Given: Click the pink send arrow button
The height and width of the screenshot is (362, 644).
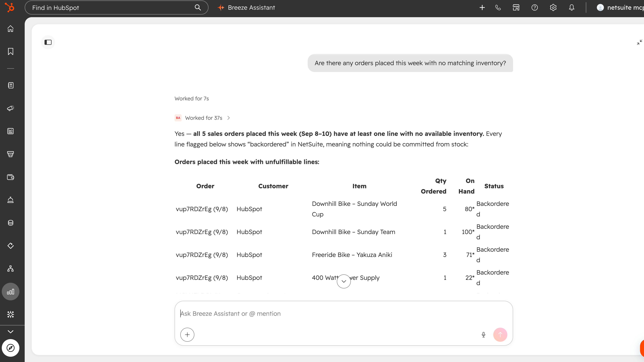Looking at the screenshot, I should click(x=500, y=335).
